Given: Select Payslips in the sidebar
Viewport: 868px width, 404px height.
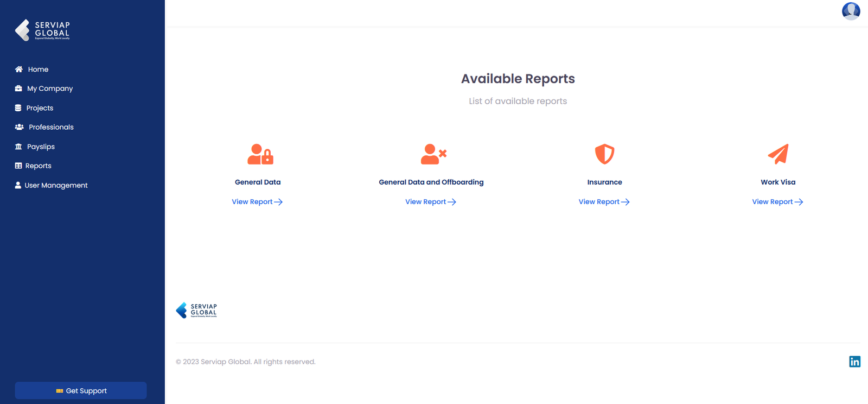Looking at the screenshot, I should click(41, 147).
